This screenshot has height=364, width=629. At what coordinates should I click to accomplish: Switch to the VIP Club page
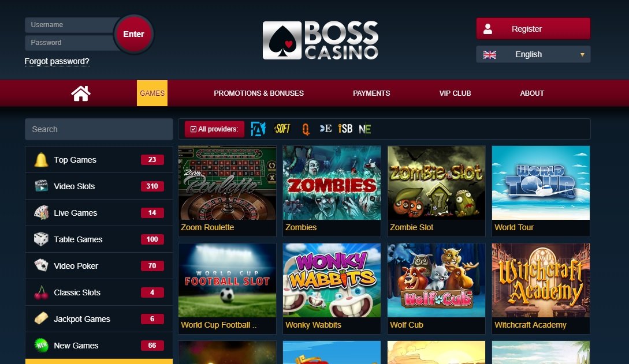[x=455, y=93]
